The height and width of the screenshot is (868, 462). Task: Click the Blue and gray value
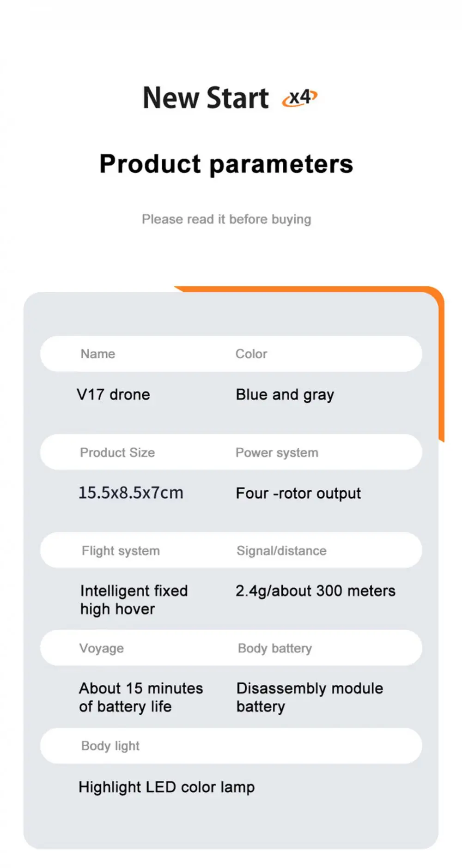tap(285, 395)
